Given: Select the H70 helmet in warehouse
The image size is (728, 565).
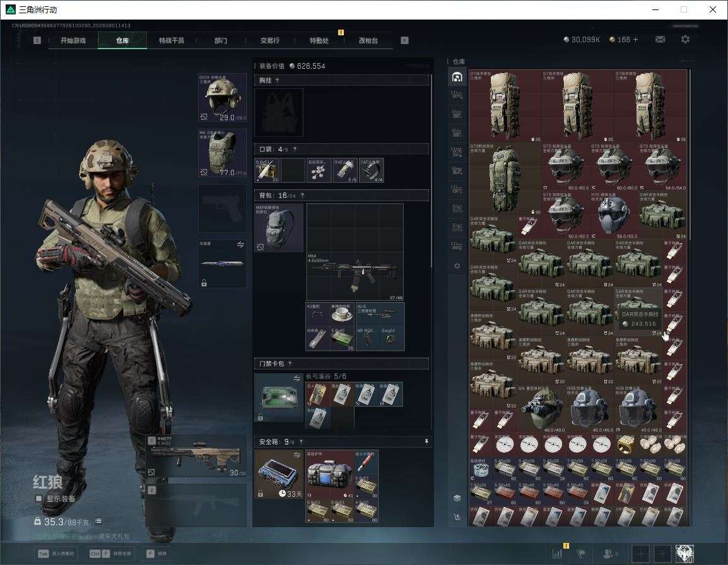Looking at the screenshot, I should (x=614, y=214).
